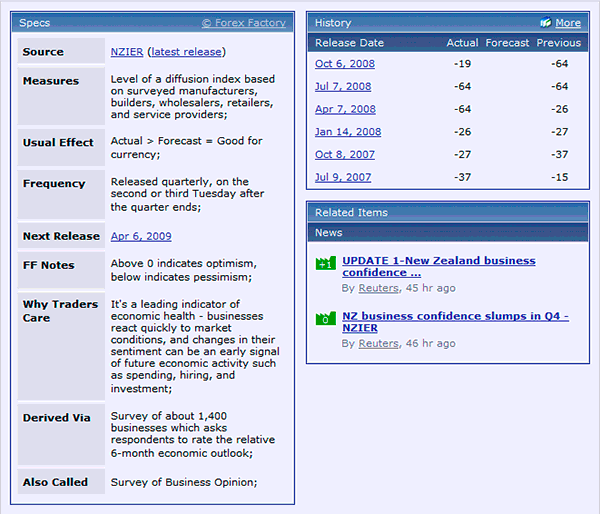Click the -15 previous value for Jul 9, 2007

pos(559,177)
